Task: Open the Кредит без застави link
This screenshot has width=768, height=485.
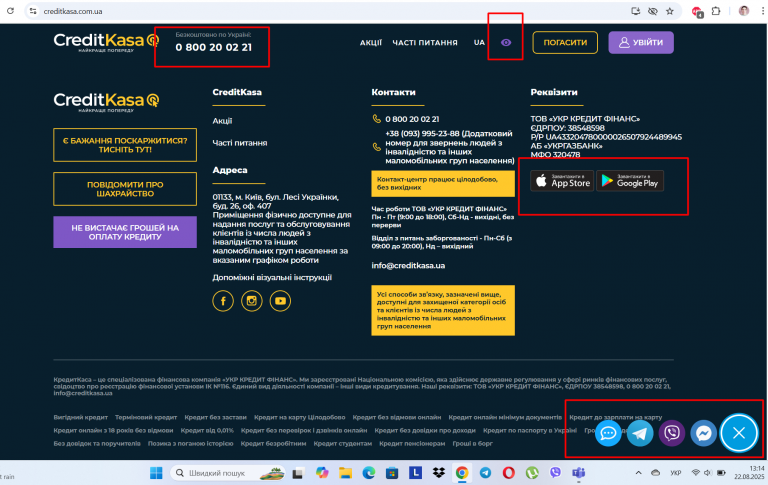Action: point(216,417)
